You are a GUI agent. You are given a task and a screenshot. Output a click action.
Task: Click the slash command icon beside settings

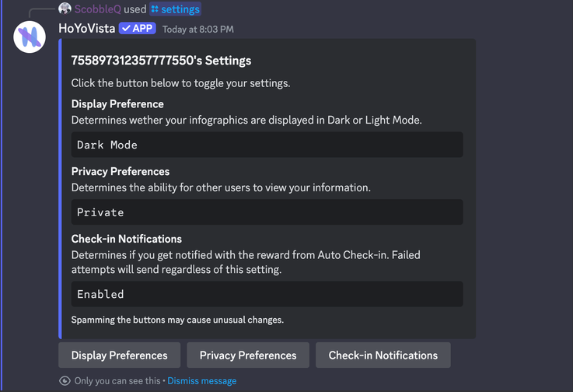coord(155,9)
